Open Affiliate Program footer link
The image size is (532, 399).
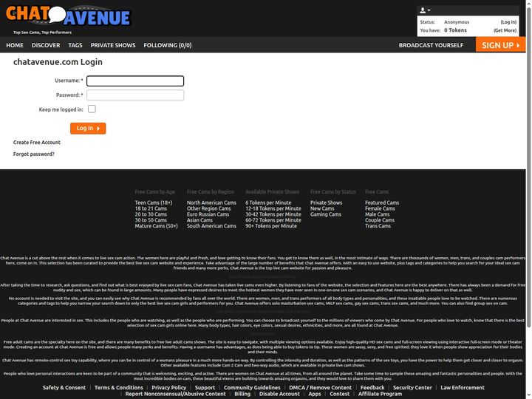pyautogui.click(x=380, y=394)
